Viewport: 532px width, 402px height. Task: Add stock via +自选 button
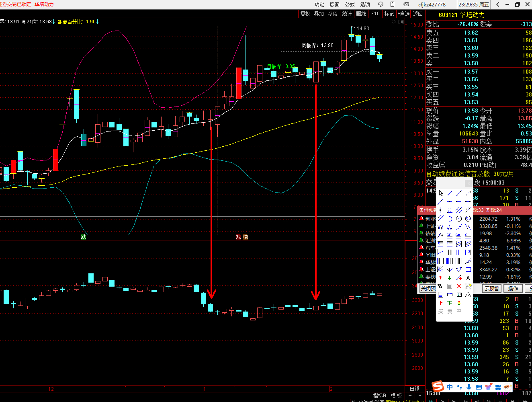404,14
